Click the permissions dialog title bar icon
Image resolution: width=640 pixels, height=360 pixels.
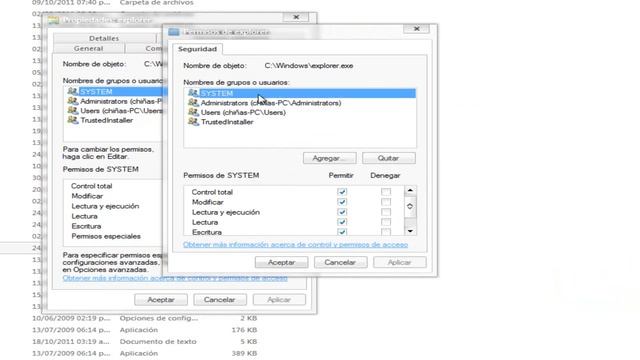point(174,32)
